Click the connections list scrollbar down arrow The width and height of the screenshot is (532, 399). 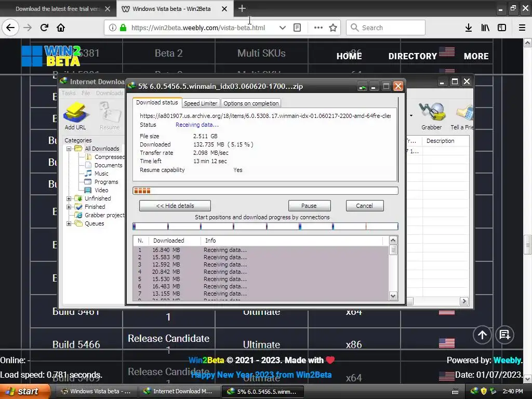(x=393, y=296)
